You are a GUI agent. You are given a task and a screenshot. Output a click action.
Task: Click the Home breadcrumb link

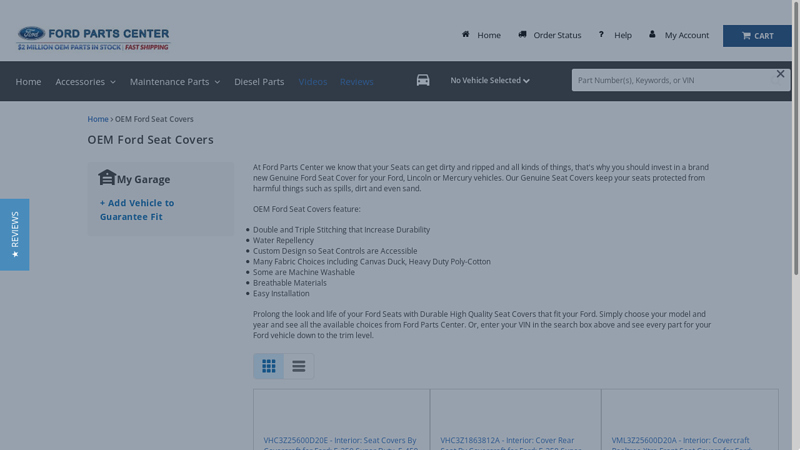tap(97, 119)
